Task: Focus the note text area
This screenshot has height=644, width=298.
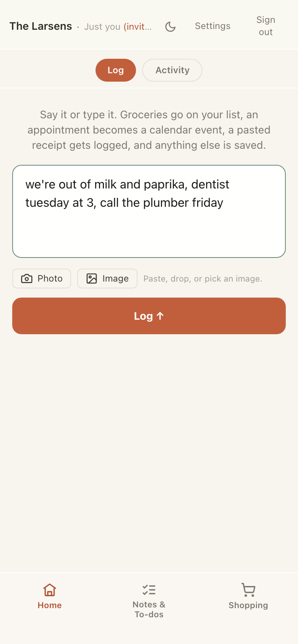Action: click(x=149, y=211)
